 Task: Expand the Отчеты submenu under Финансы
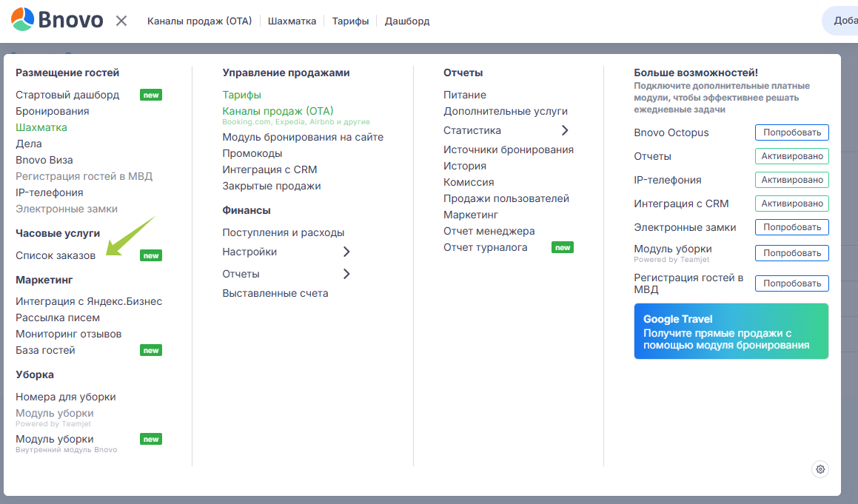[346, 274]
